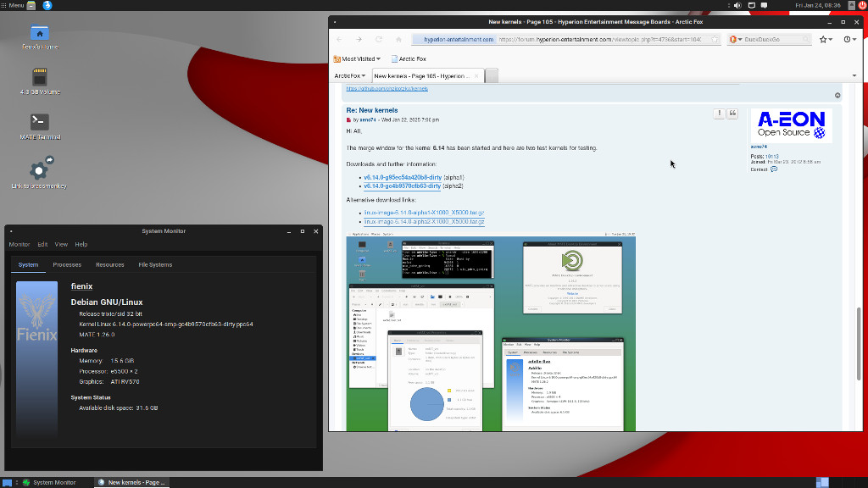868x488 pixels.
Task: Select the Link to pressmonkey desktop icon
Action: [39, 173]
